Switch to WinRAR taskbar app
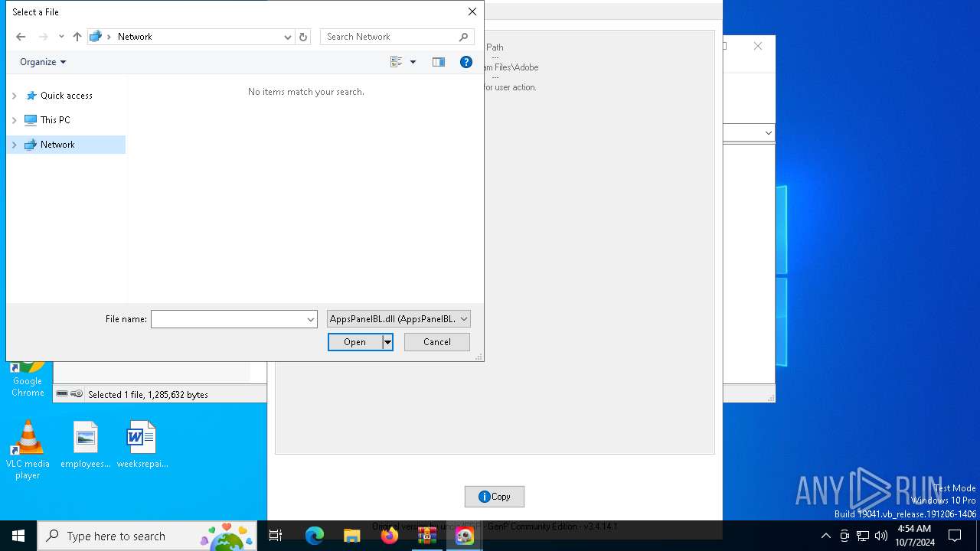This screenshot has width=980, height=551. click(x=427, y=536)
